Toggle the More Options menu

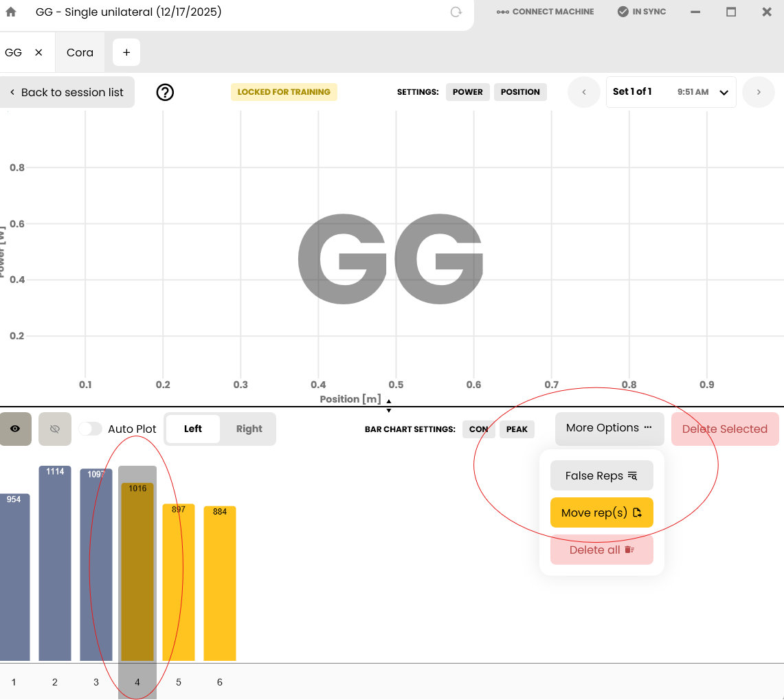(609, 429)
